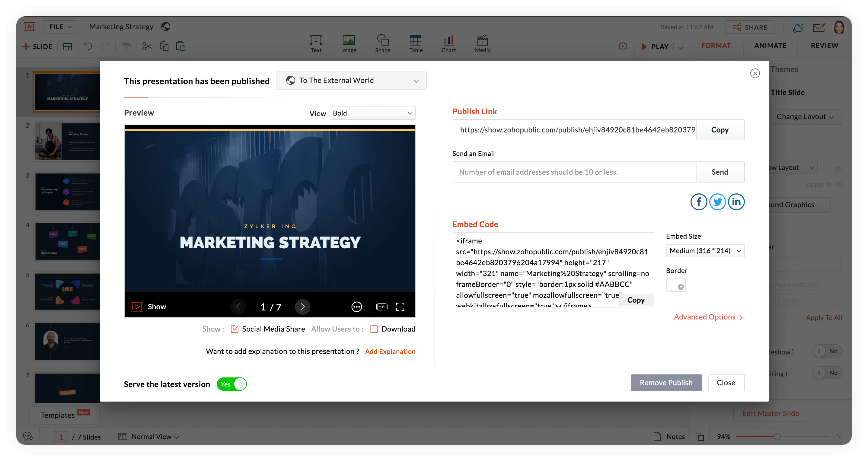
Task: Click the slide notes view icon in the preview player
Action: pos(382,307)
